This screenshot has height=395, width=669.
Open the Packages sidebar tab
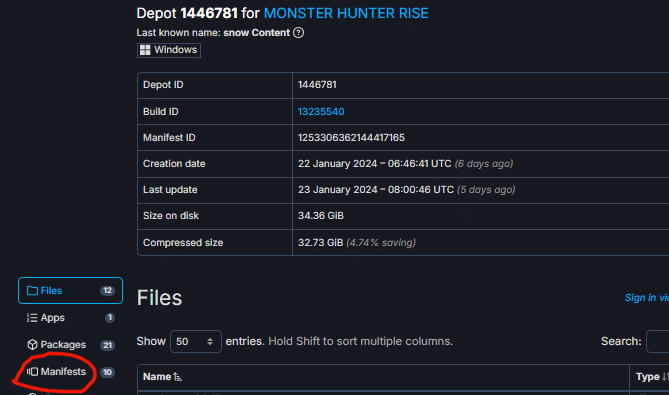pyautogui.click(x=70, y=345)
